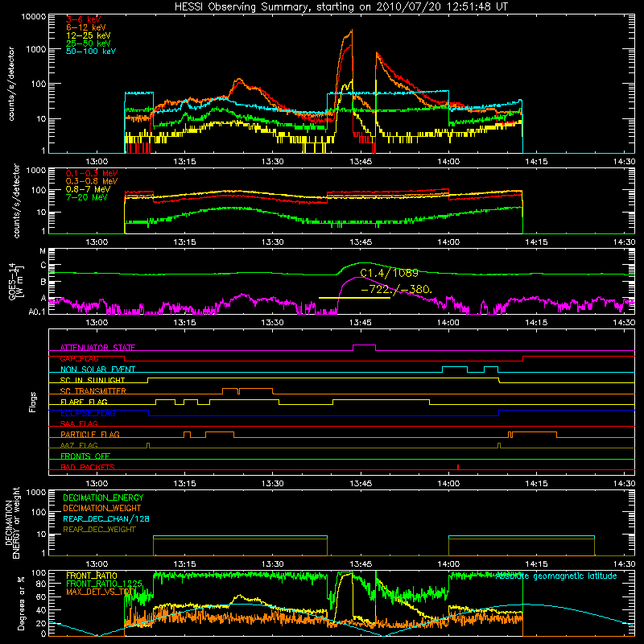Click the red bad-packets tick mark near 14:00
The image size is (644, 644).
458,467
